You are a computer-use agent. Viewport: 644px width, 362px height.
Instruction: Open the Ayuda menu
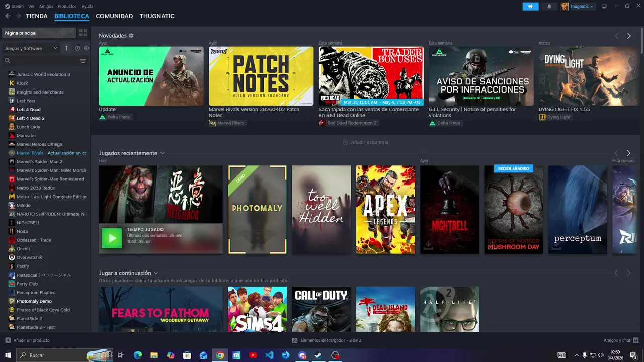click(x=87, y=6)
